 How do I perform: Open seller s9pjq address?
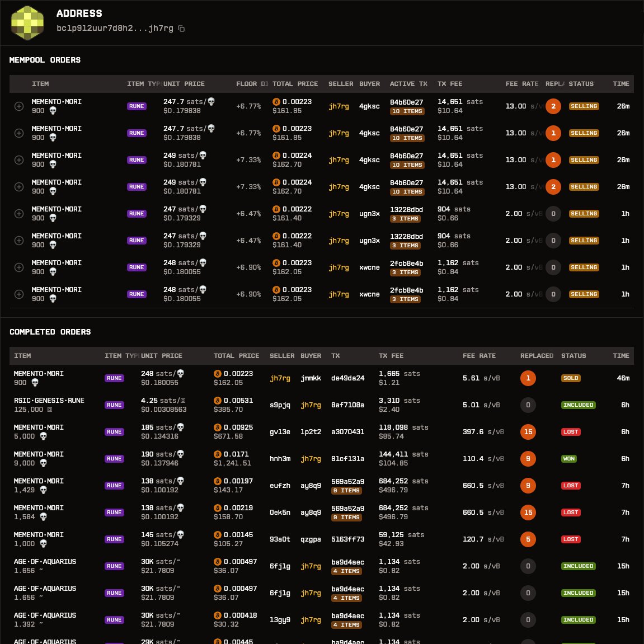point(280,405)
